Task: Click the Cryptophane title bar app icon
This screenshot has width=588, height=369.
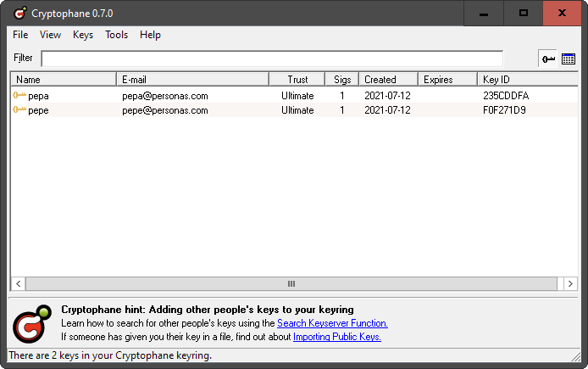Action: (19, 13)
